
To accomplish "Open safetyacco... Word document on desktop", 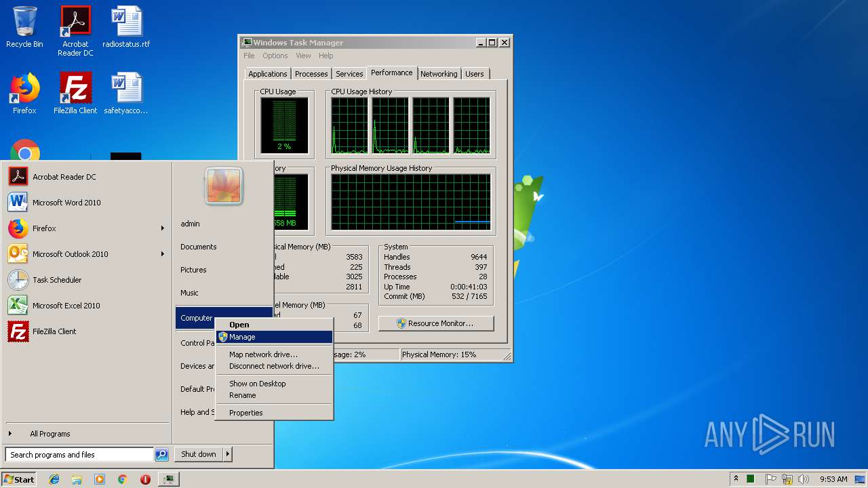I will pyautogui.click(x=126, y=94).
